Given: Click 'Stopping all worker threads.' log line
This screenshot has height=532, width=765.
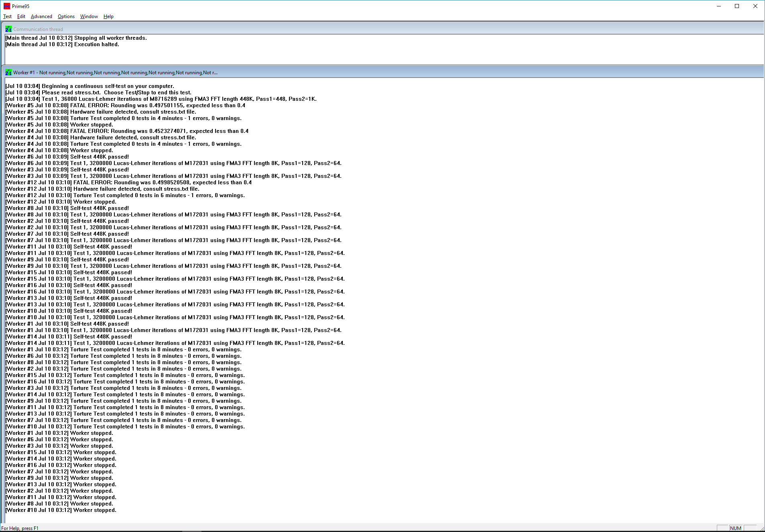Looking at the screenshot, I should click(x=76, y=38).
